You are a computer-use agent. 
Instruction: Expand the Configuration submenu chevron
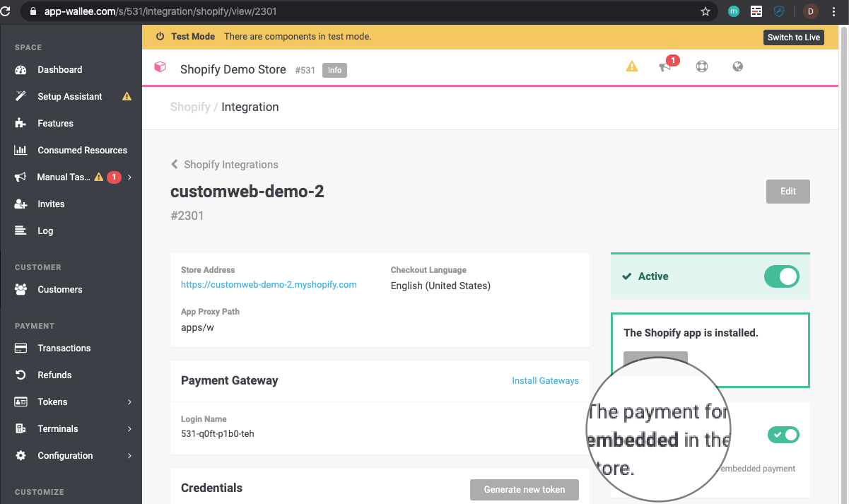tap(130, 456)
